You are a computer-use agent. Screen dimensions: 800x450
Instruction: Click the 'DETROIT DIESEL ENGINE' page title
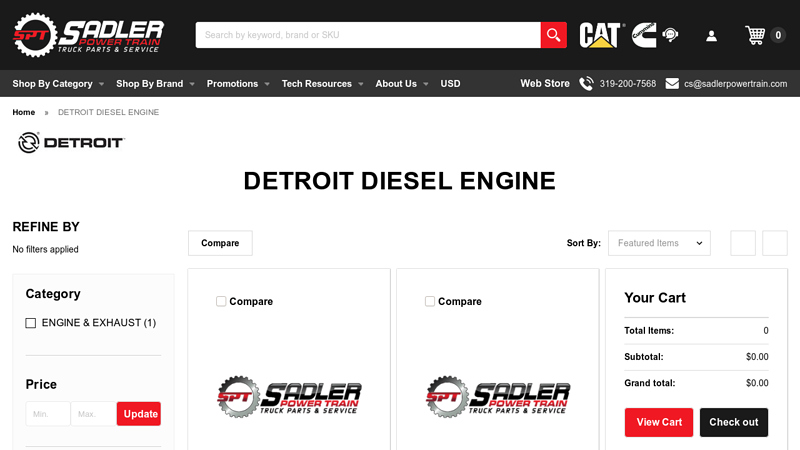[x=399, y=181]
